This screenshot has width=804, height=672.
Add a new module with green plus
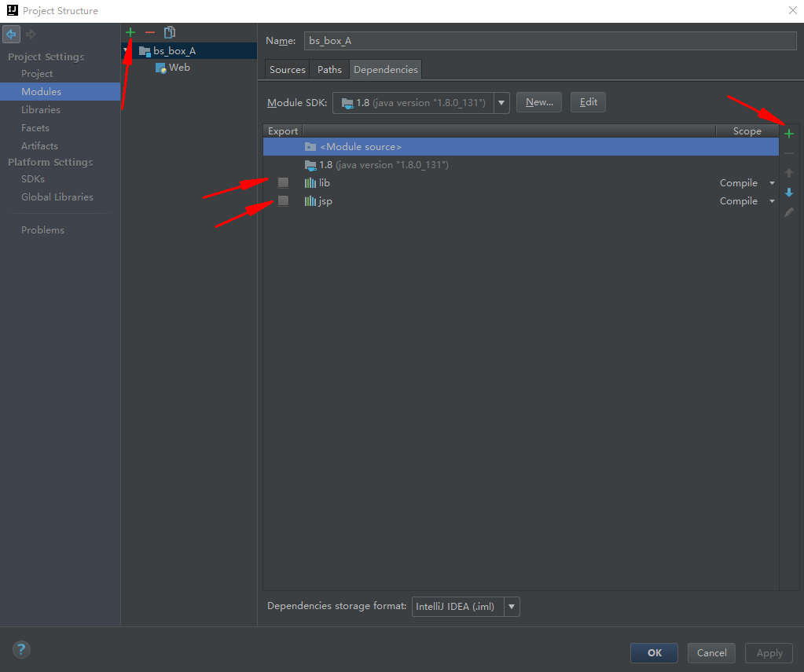[x=130, y=32]
